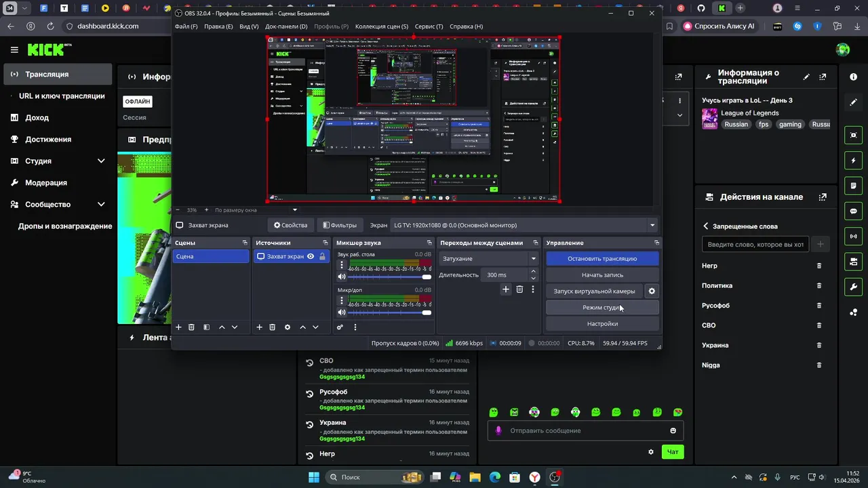The image size is (868, 488).
Task: Click Отправить сообщение chat field
Action: point(587,430)
